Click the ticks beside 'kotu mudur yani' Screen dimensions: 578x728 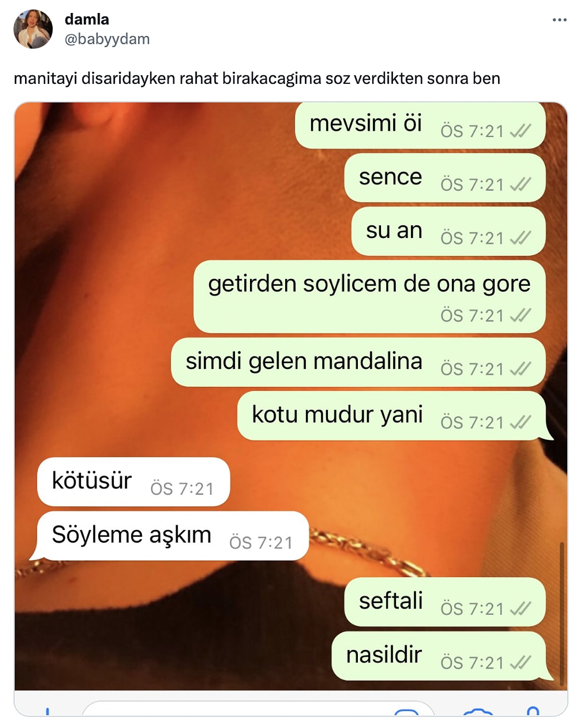coord(520,422)
